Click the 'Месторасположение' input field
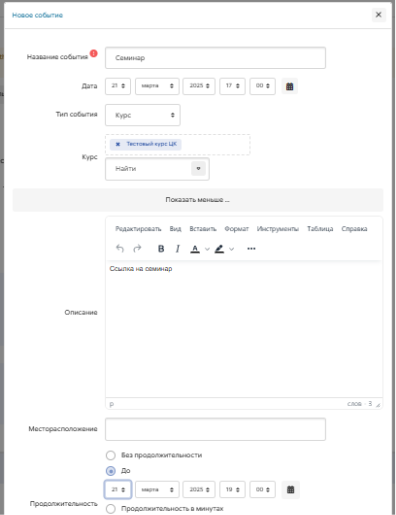The height and width of the screenshot is (515, 396). click(215, 429)
